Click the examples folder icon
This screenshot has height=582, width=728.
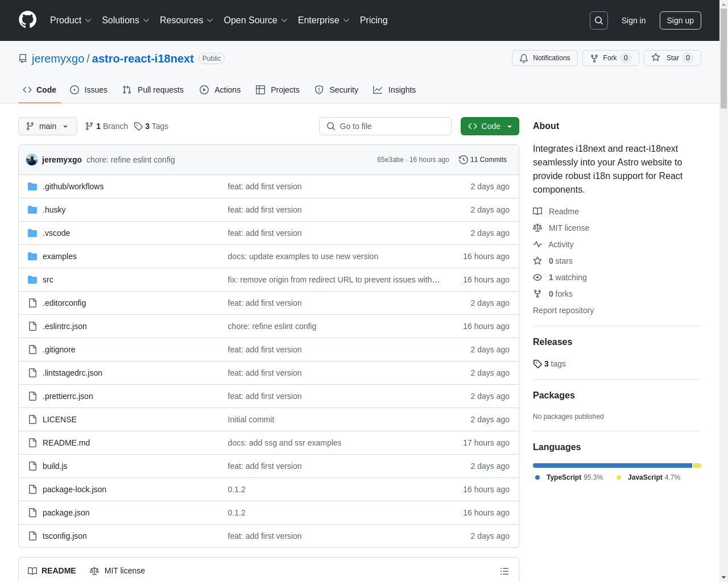tap(32, 256)
